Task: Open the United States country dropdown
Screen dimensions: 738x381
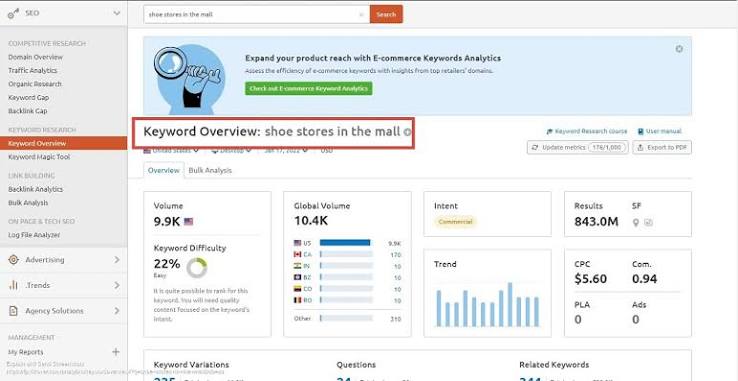Action: coord(171,151)
